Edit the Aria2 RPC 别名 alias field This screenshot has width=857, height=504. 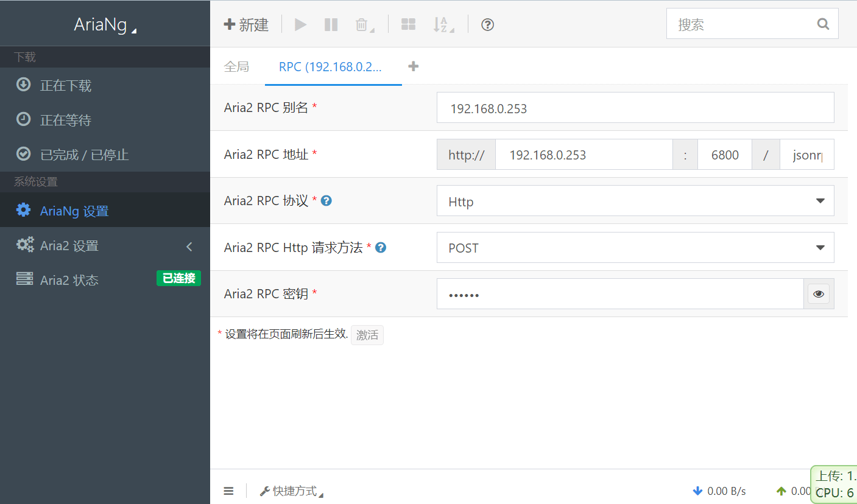point(635,108)
